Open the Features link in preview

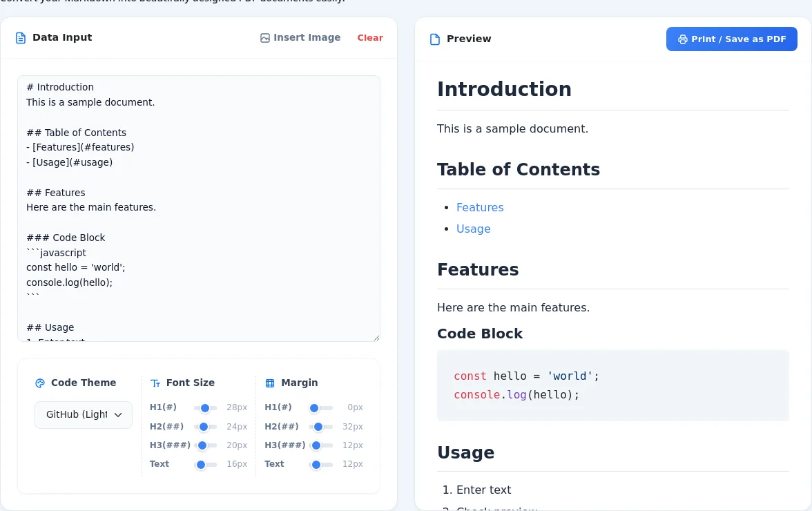[x=479, y=208]
